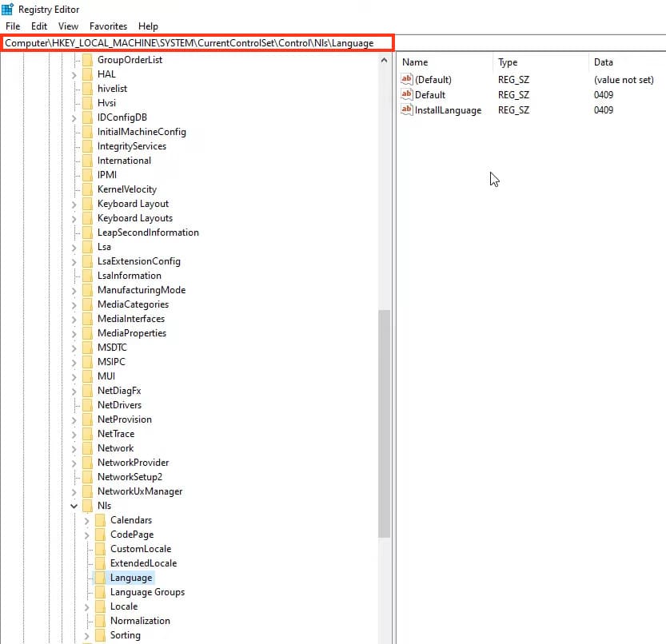Select the InstallLanguage value name
Image resolution: width=666 pixels, height=644 pixels.
448,110
